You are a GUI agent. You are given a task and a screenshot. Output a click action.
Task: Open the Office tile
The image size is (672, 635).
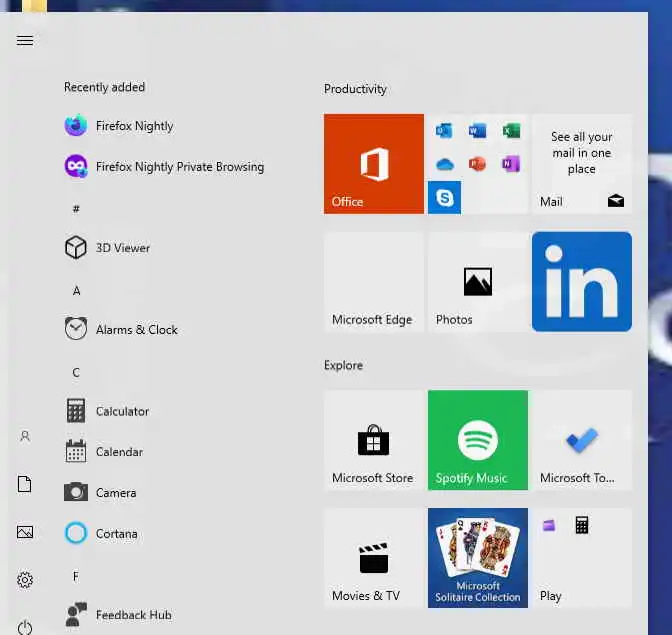pos(374,164)
